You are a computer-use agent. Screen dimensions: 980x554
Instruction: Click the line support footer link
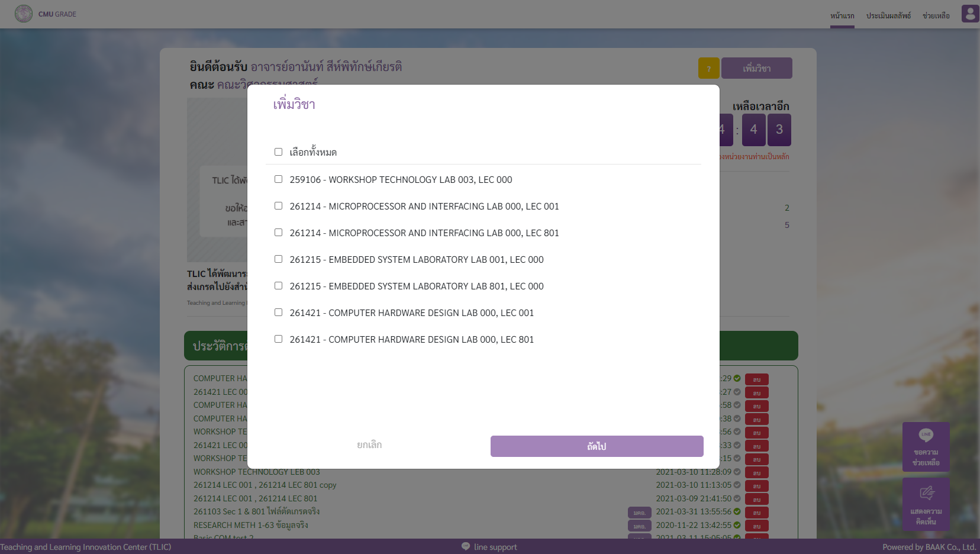pyautogui.click(x=495, y=547)
